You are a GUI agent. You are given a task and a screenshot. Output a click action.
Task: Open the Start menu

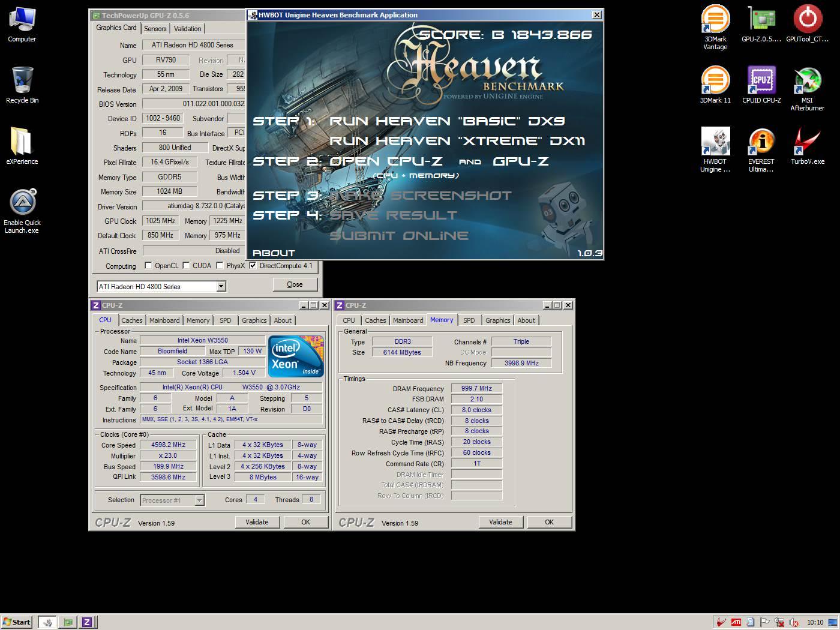[16, 622]
